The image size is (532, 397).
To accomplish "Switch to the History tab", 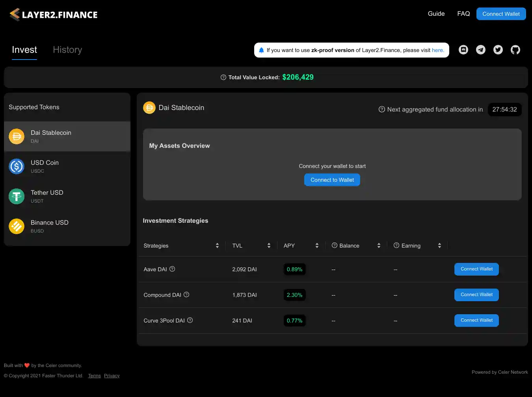I will [x=67, y=50].
